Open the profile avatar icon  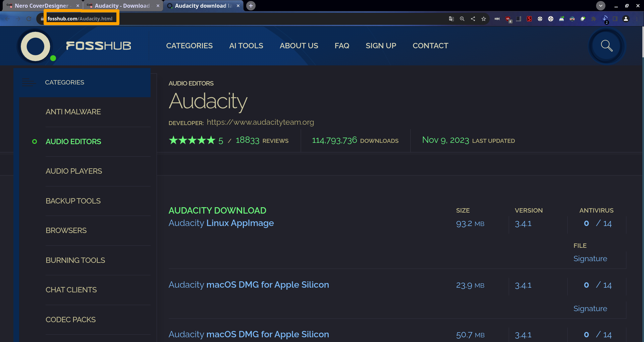[x=626, y=19]
